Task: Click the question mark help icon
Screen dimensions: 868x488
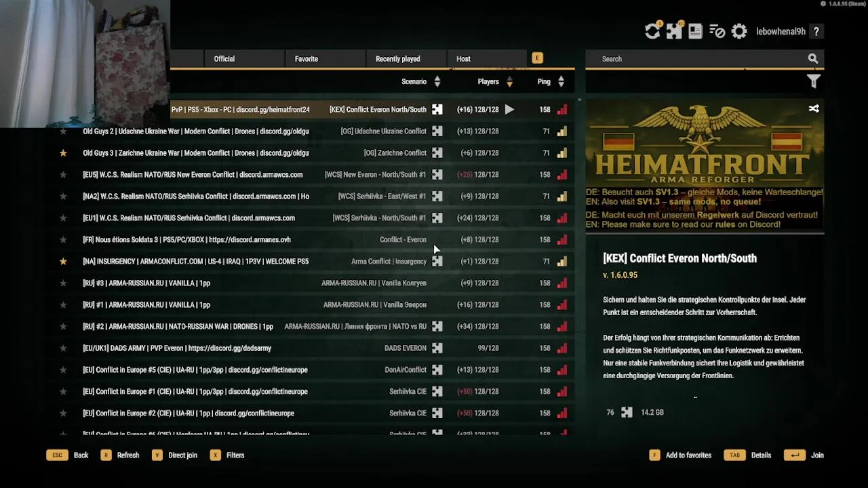Action: coord(816,31)
